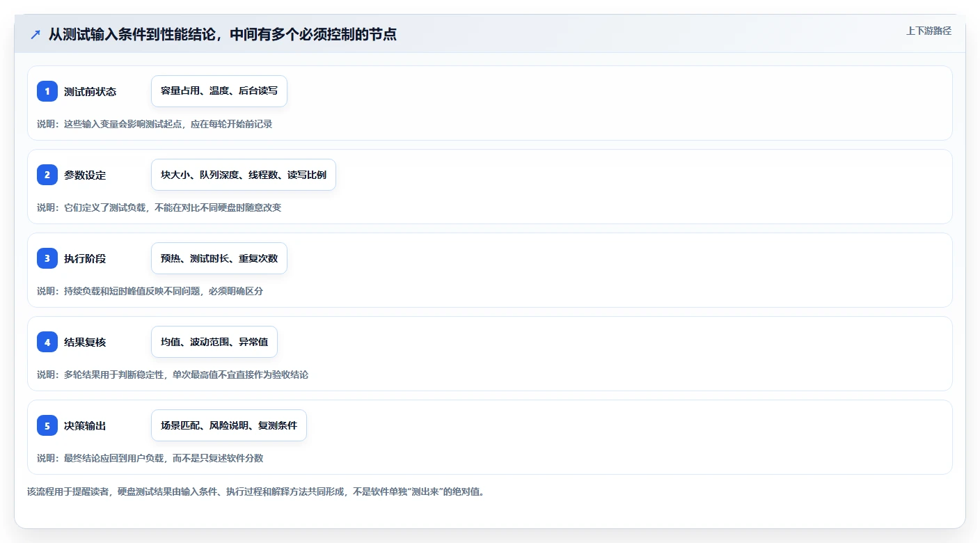Click the note about 定义了测试负载
This screenshot has width=980, height=543.
coord(159,207)
